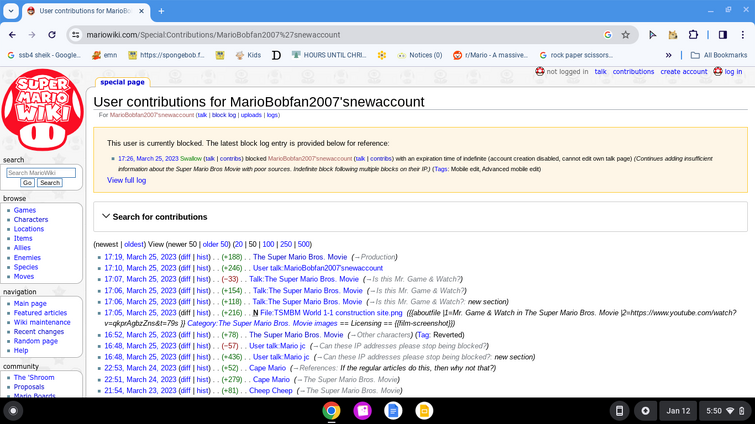Open Characters in browse sidebar

[31, 219]
